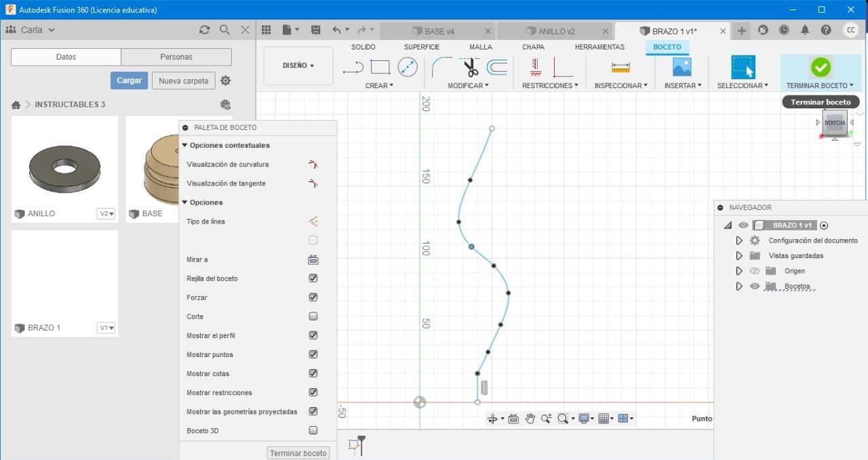Click the green Finish Sketch checkmark

[x=821, y=67]
